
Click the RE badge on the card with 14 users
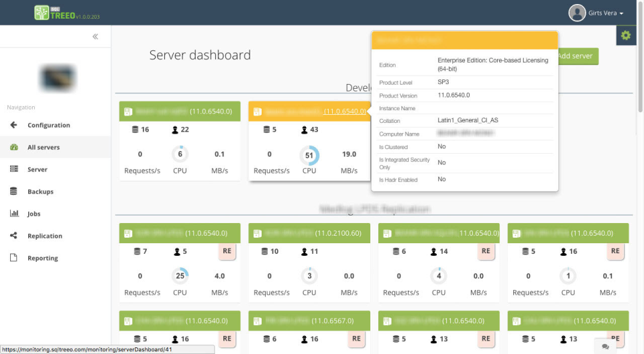pyautogui.click(x=486, y=251)
